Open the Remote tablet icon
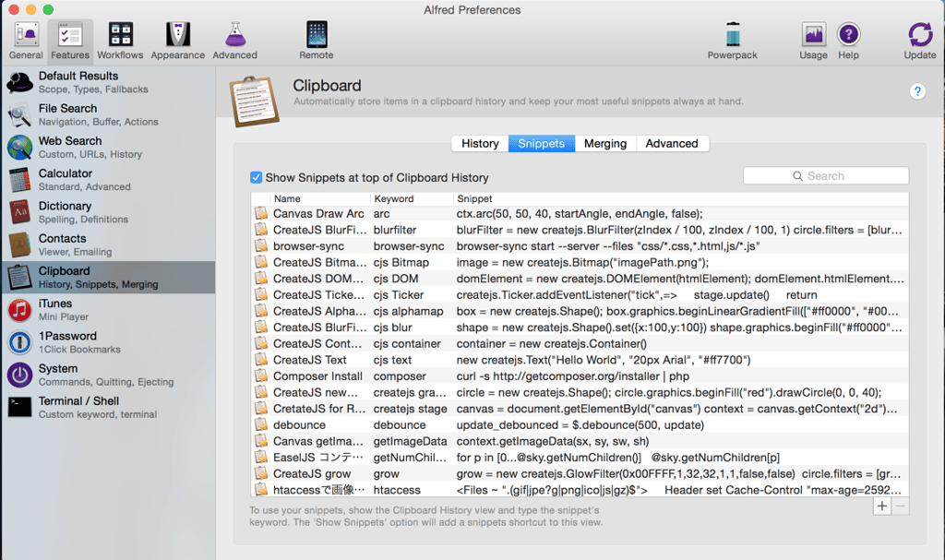The image size is (945, 560). [317, 41]
